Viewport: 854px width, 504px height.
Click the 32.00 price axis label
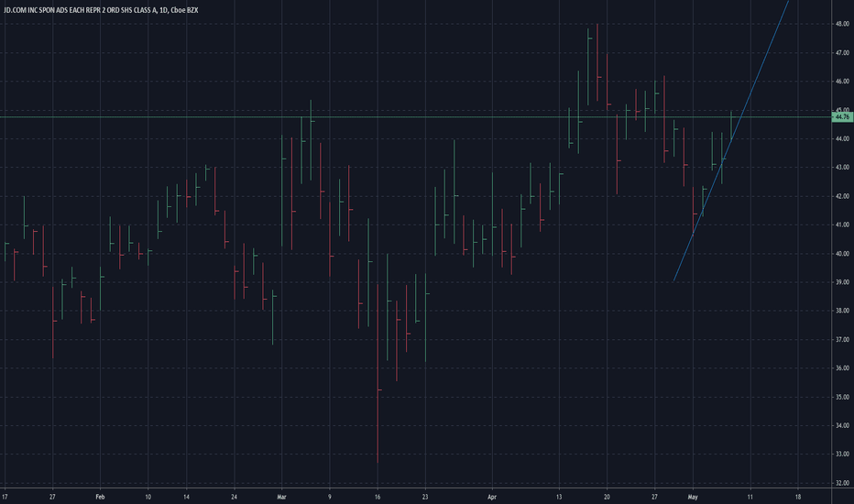click(x=842, y=483)
